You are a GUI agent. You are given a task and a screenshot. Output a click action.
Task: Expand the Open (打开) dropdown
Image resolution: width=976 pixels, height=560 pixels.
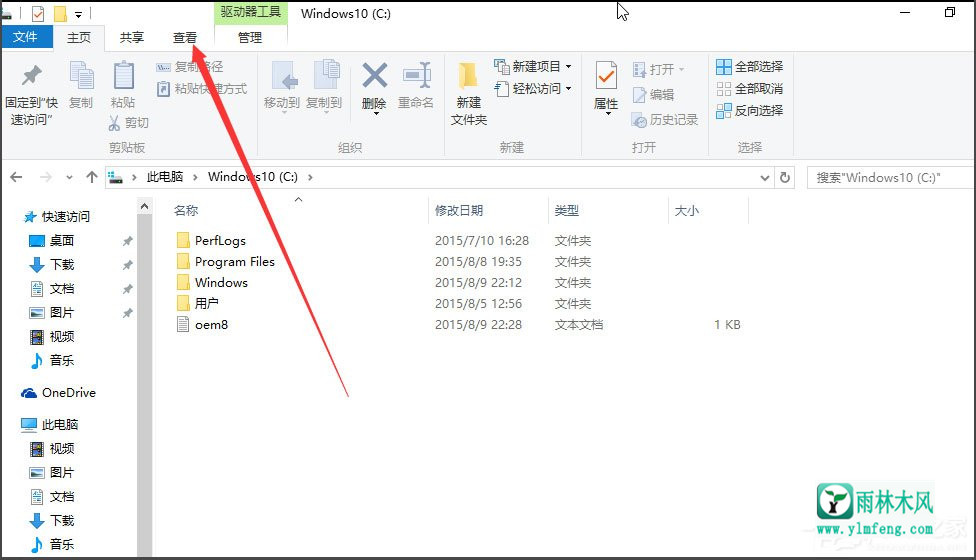coord(682,69)
